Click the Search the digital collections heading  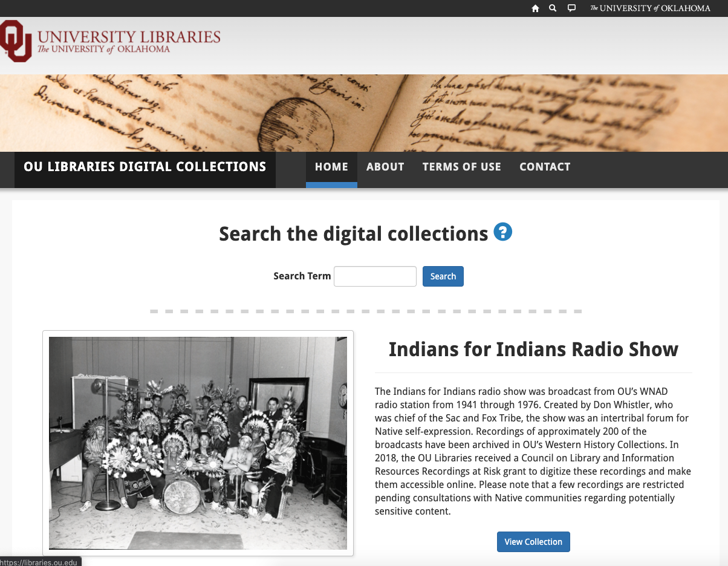[x=353, y=234]
